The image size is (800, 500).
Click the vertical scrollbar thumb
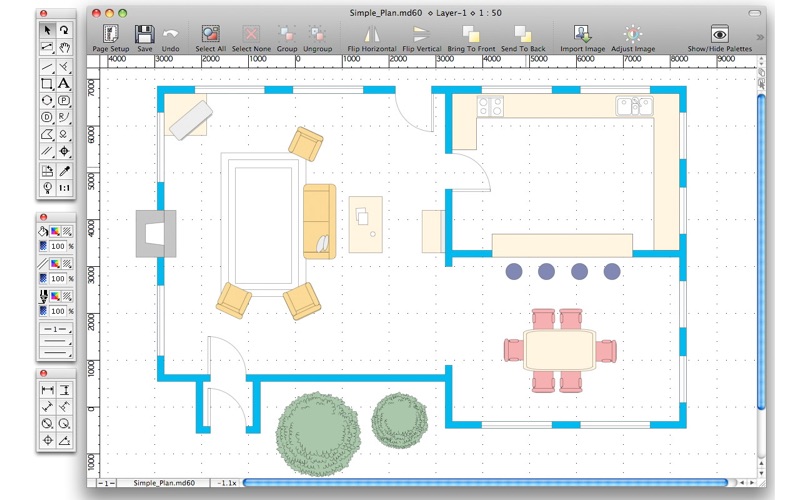pyautogui.click(x=761, y=252)
